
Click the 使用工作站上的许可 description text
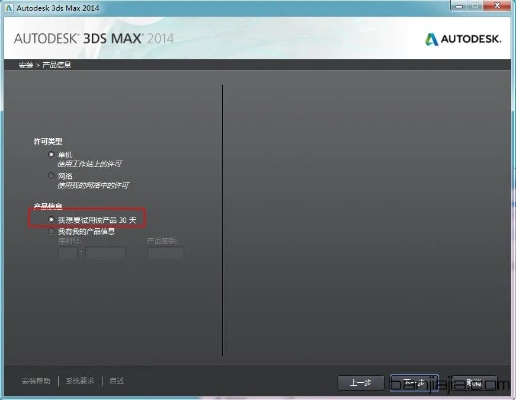[90, 164]
